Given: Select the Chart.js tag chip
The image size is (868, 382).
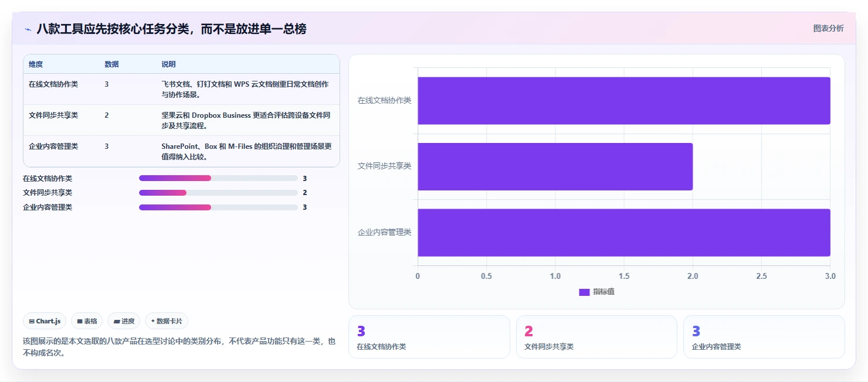Looking at the screenshot, I should [45, 321].
